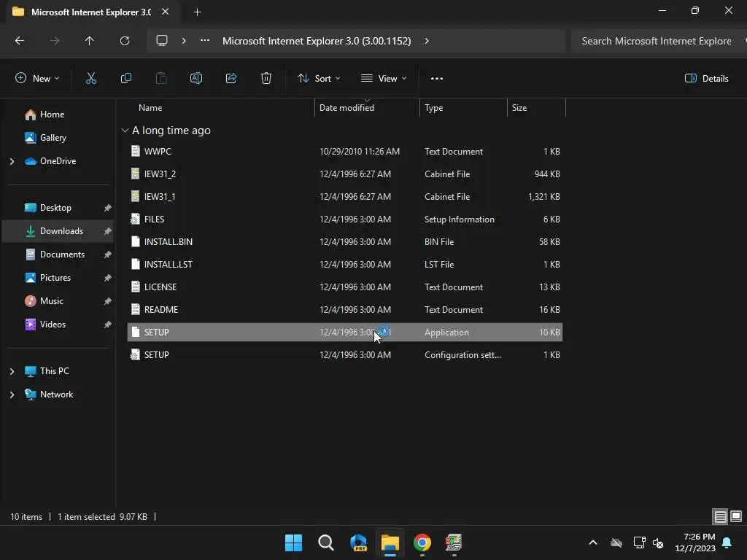Click the Delete trash icon
The image size is (747, 560).
[x=266, y=79]
